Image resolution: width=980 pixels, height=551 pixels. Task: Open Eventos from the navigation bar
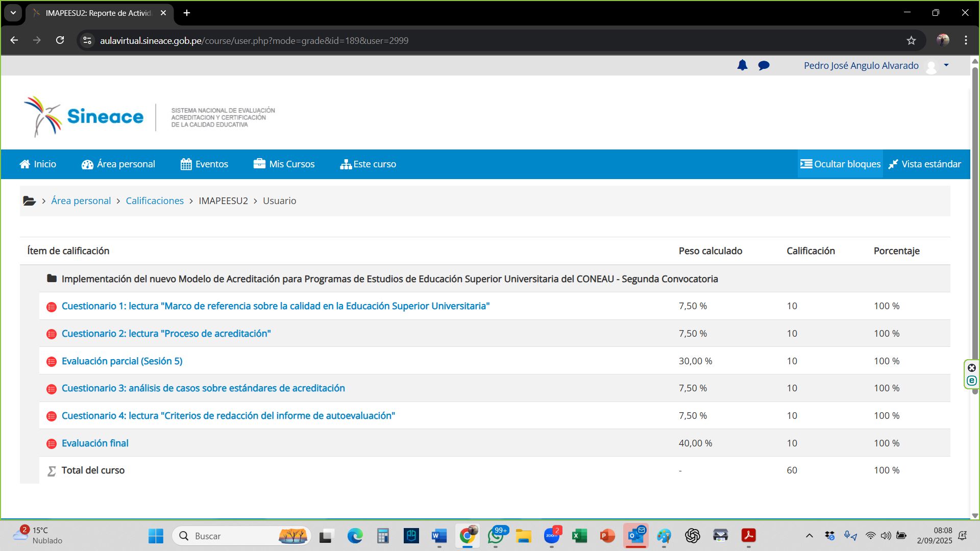204,164
